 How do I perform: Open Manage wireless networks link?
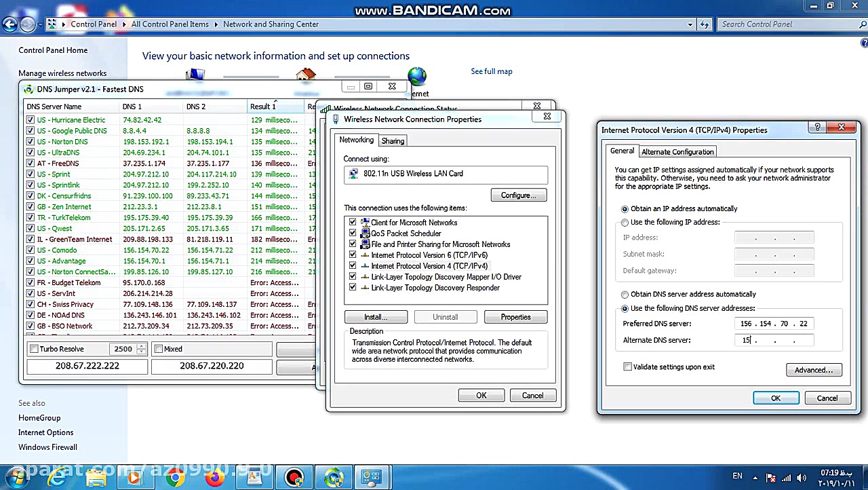(x=62, y=73)
